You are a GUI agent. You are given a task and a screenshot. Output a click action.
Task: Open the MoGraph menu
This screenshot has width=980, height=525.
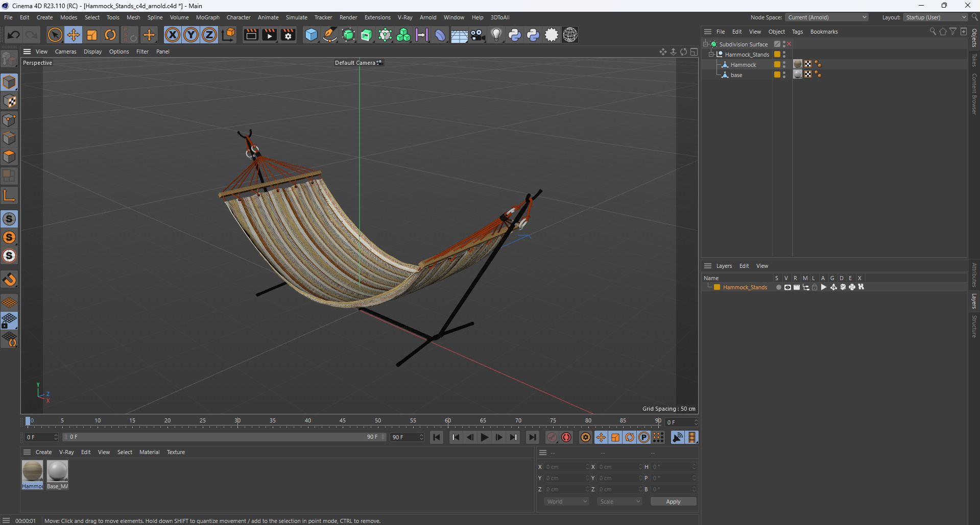tap(207, 17)
